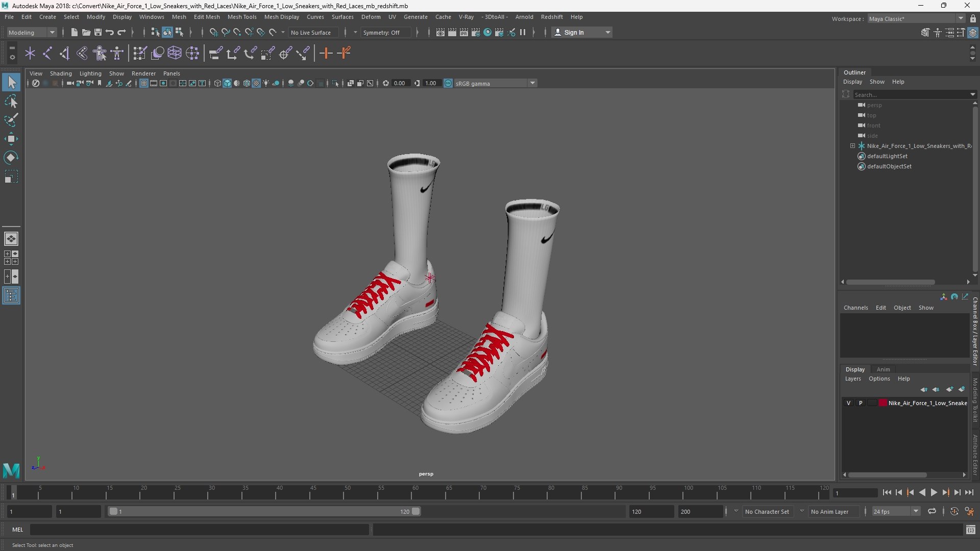Open the Redshift menu
Viewport: 980px width, 551px height.
tap(552, 17)
